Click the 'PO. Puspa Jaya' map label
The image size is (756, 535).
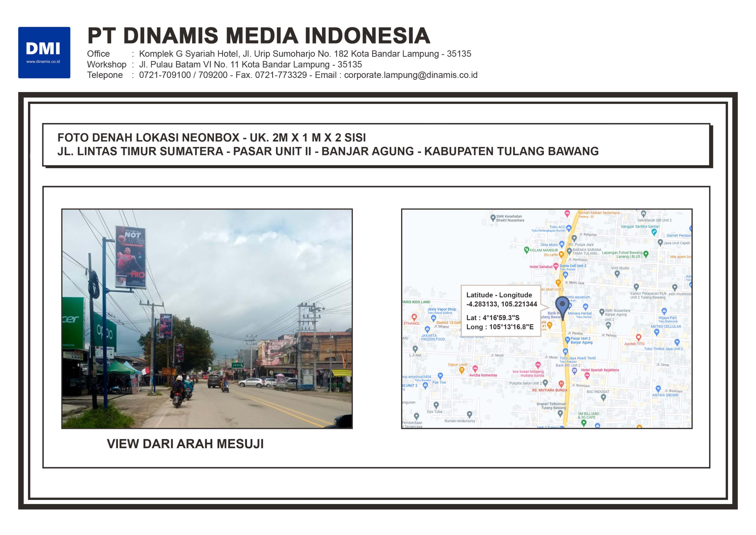[581, 244]
